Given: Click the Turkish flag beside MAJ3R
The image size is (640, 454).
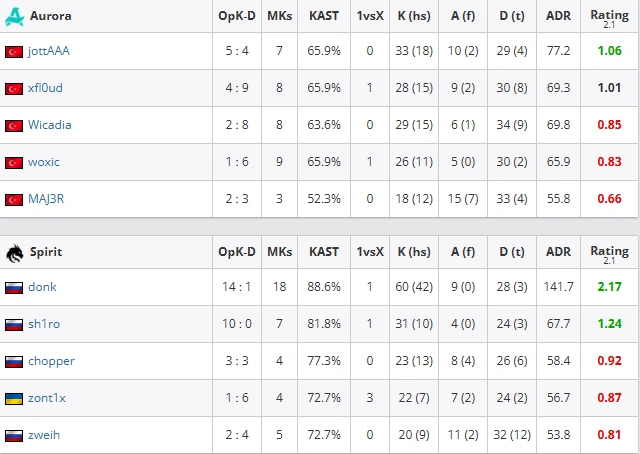Looking at the screenshot, I should coord(14,200).
